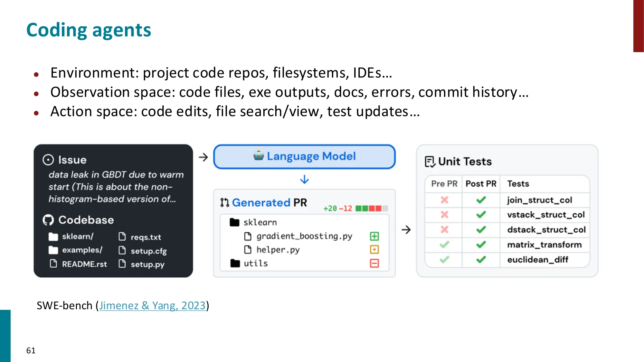Select the Pre PR column header

tap(444, 184)
